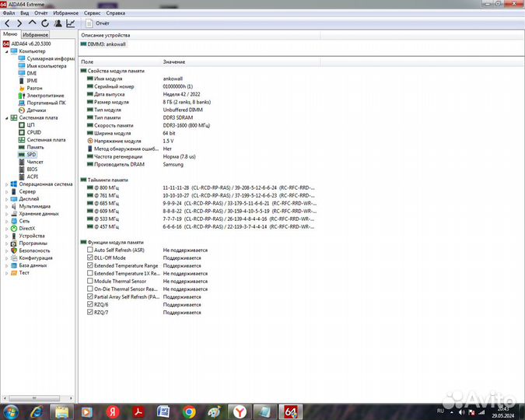The image size is (525, 420).
Task: Open DirectX section in the tree
Action: pyautogui.click(x=30, y=229)
